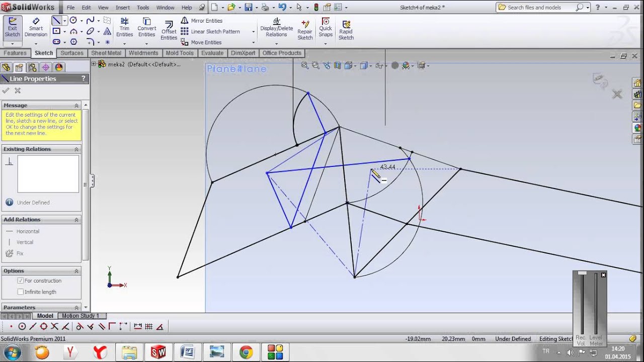Select Mirror Entities command
644x362 pixels.
coord(202,21)
